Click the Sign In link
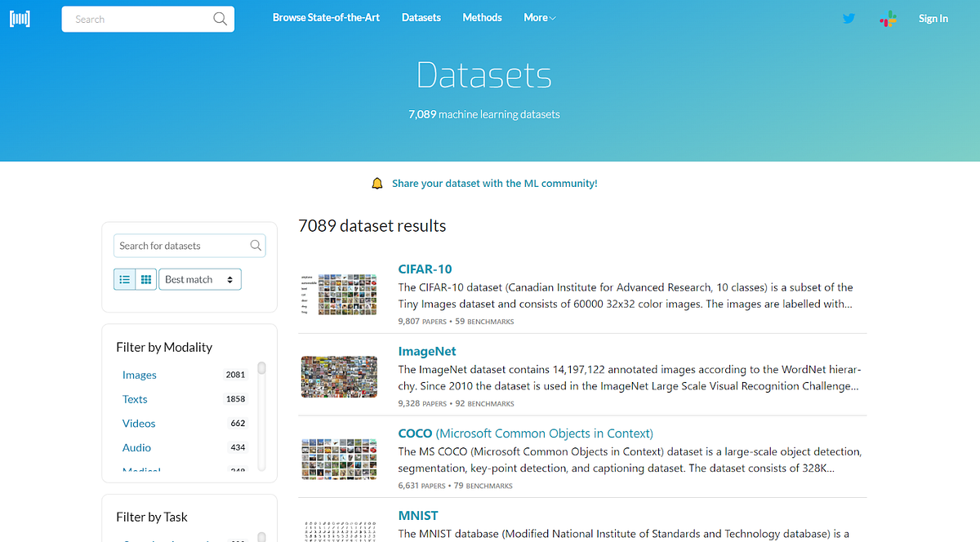Viewport: 980px width, 542px height. (933, 18)
